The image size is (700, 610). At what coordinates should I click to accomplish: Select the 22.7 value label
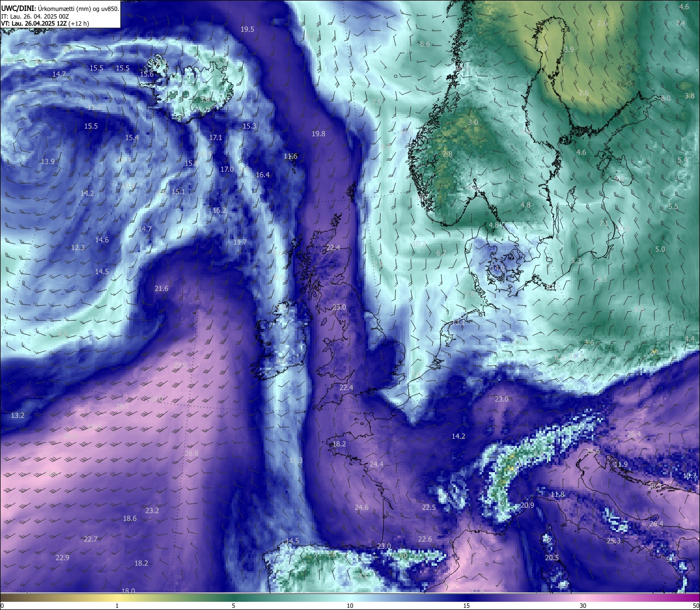tap(90, 539)
